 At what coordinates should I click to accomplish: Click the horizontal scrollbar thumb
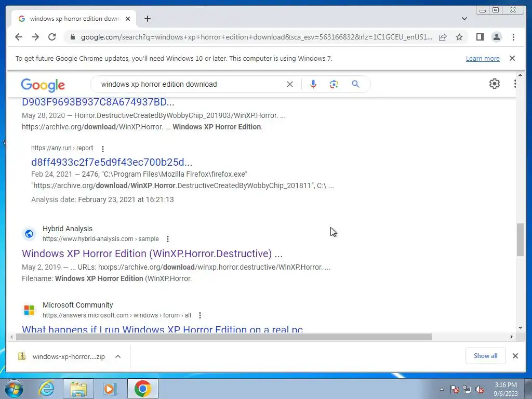224,337
